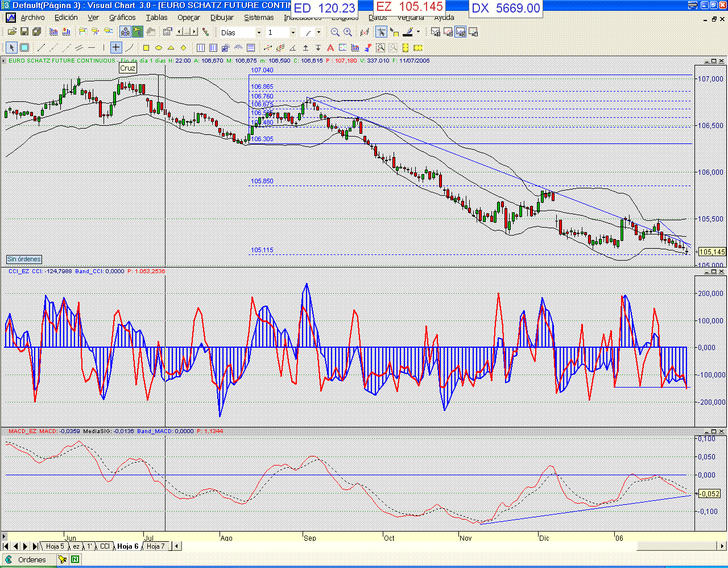
Task: Select the up arrow marker tool
Action: [x=305, y=47]
